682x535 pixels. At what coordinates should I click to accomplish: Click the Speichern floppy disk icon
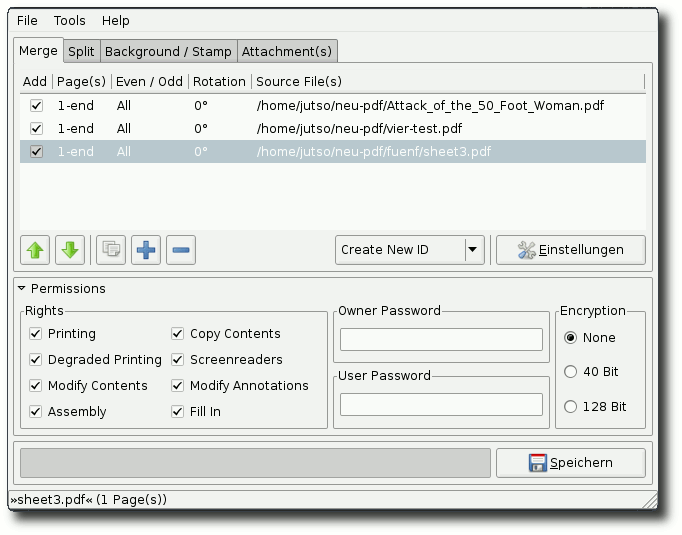(538, 463)
